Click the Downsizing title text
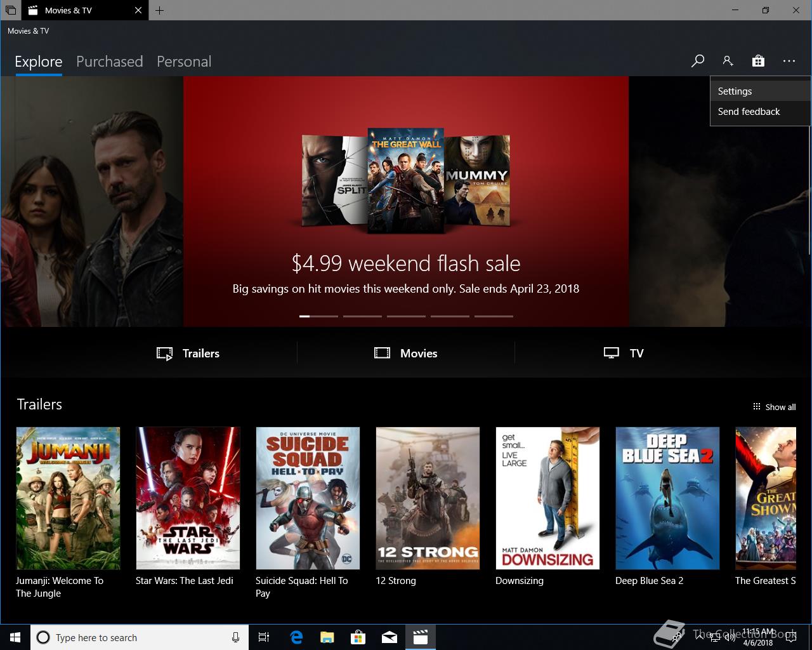812x650 pixels. tap(520, 581)
